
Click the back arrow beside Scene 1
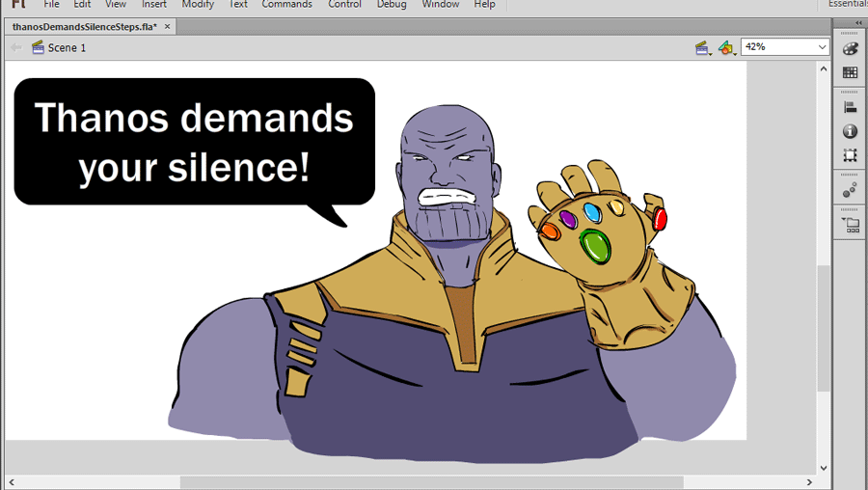[x=16, y=47]
